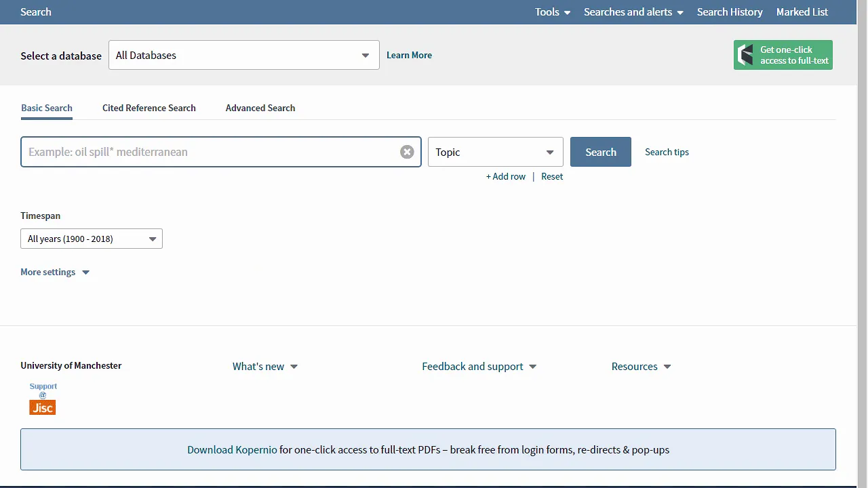Open Search tips link
This screenshot has width=868, height=488.
tap(667, 152)
